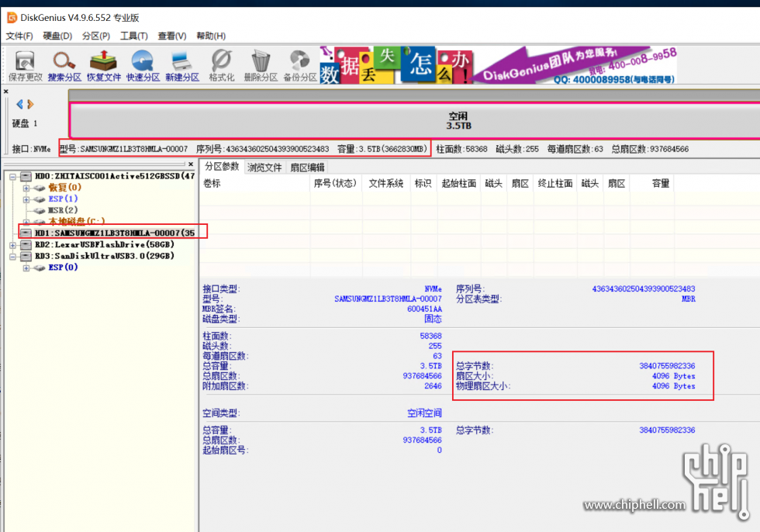Click the 总扇区数:937684566 info bar text
760x532 pixels.
[x=650, y=149]
